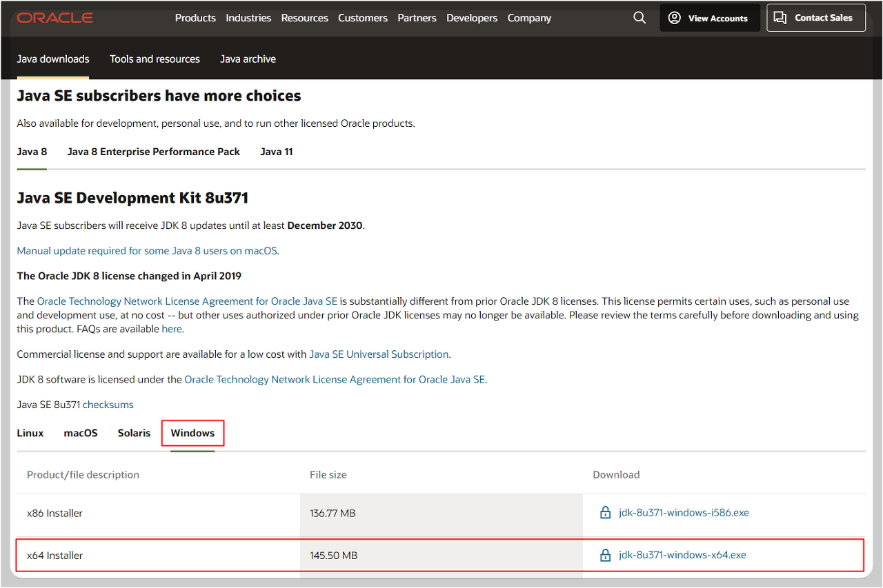Select the macOS platform tab

(x=81, y=433)
